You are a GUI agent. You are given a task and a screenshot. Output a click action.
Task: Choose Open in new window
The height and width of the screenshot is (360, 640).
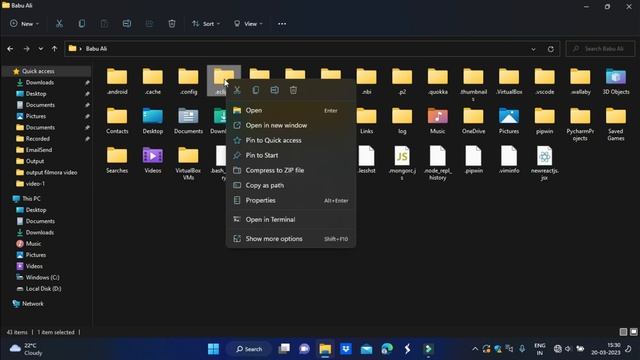click(291, 125)
